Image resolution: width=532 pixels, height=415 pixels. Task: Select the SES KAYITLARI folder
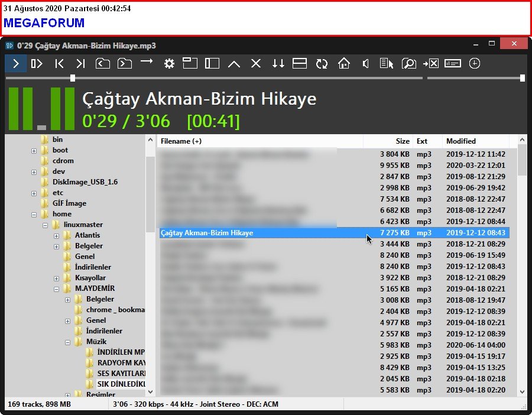coord(121,373)
